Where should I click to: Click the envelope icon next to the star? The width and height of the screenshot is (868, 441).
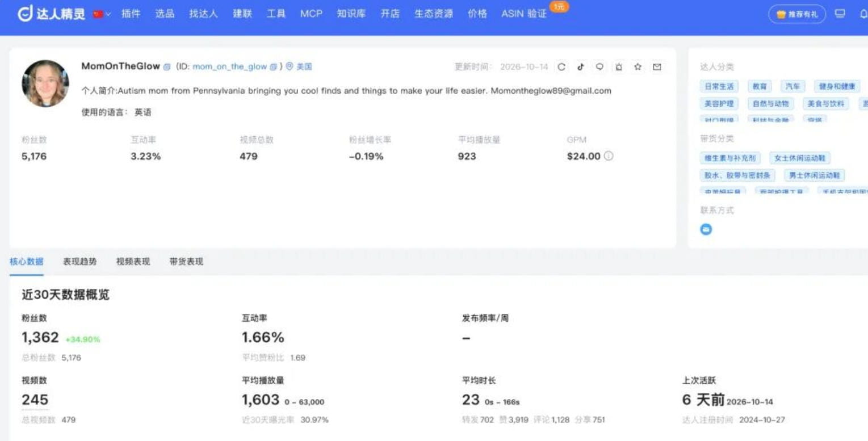[x=657, y=67]
